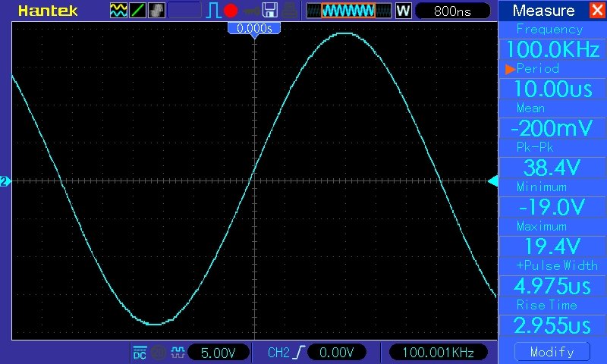Click the dimmed key lock icon
Image resolution: width=607 pixels, height=364 pixels.
[252, 11]
